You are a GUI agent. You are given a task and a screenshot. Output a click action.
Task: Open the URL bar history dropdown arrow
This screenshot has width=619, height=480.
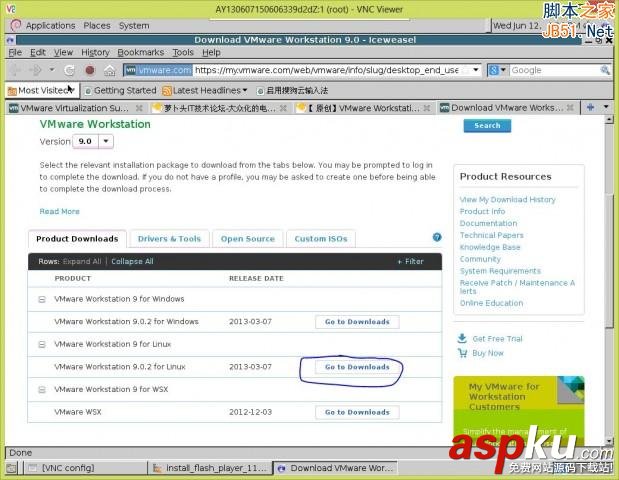[476, 70]
